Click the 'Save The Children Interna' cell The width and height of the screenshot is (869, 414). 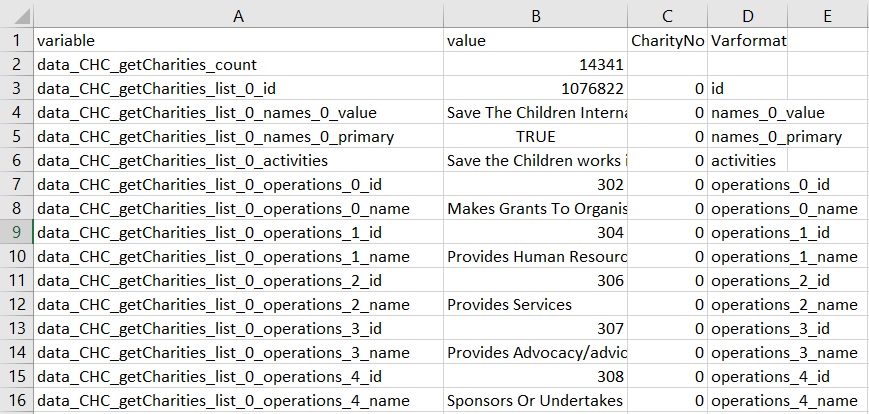[x=535, y=112]
